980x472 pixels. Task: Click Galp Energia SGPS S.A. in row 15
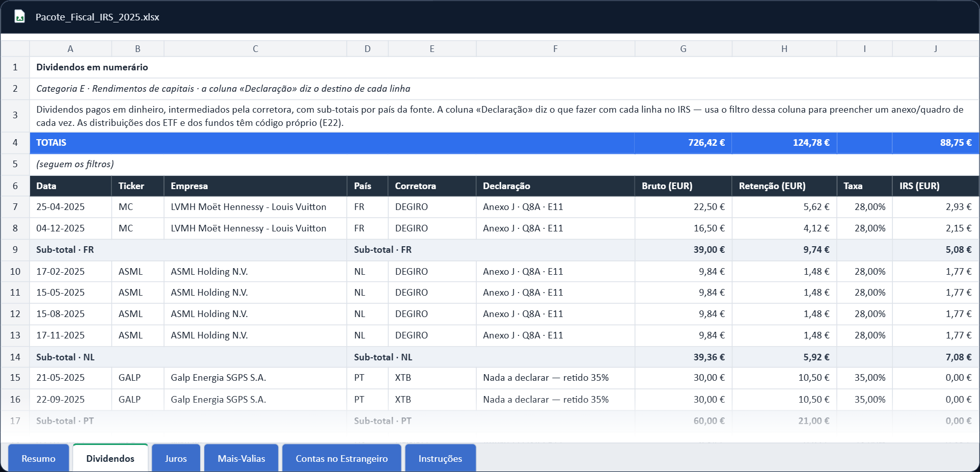(x=255, y=378)
